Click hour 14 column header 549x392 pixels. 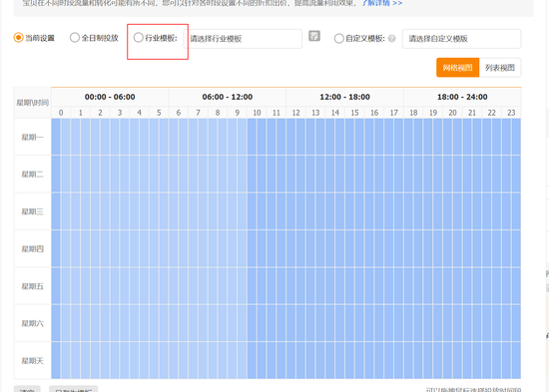pos(335,113)
